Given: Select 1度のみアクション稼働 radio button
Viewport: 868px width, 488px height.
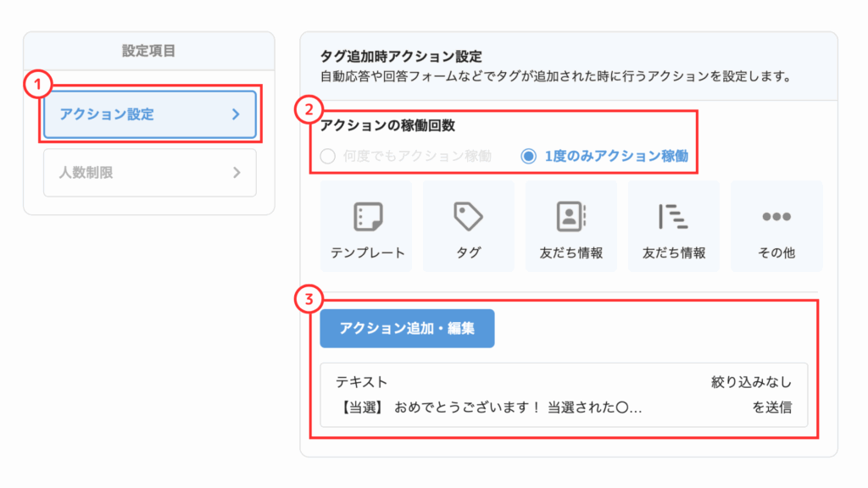Looking at the screenshot, I should [529, 156].
